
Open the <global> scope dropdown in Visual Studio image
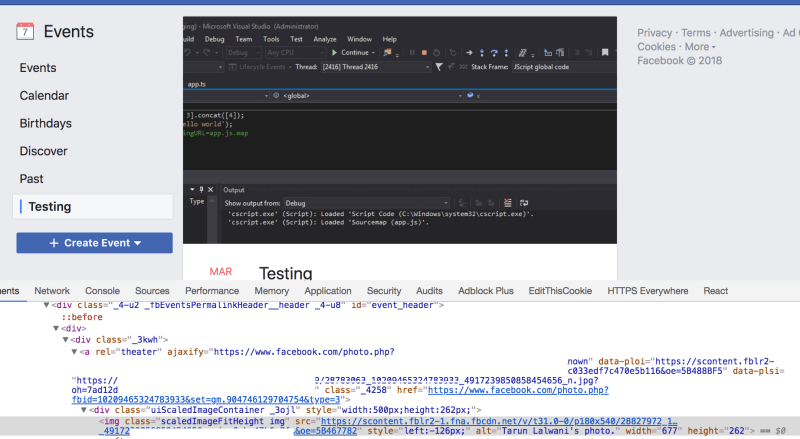367,95
